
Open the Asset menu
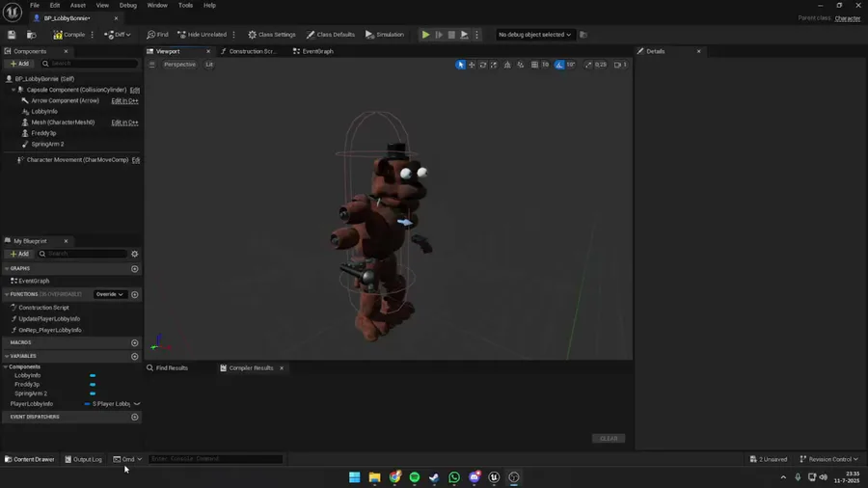coord(78,5)
